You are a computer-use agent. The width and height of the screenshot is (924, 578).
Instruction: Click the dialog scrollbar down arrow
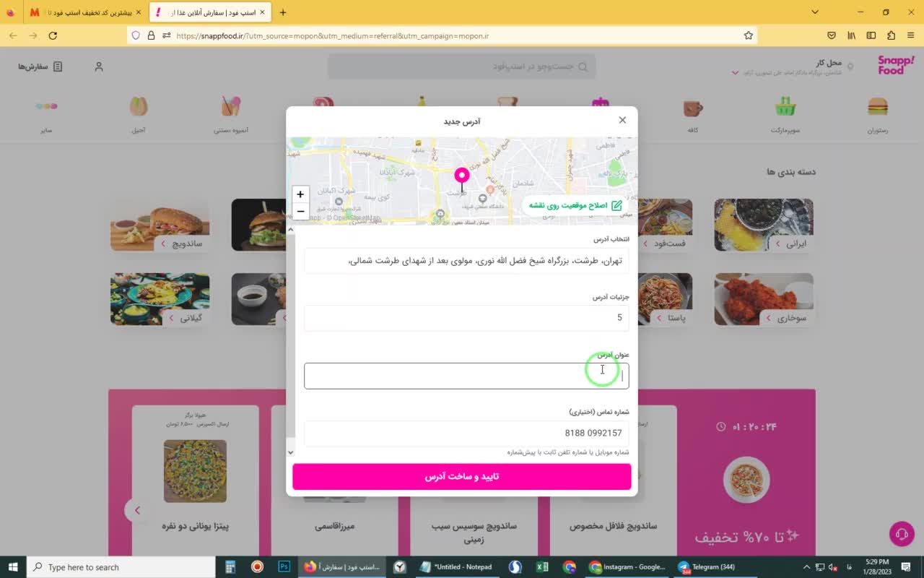point(291,452)
